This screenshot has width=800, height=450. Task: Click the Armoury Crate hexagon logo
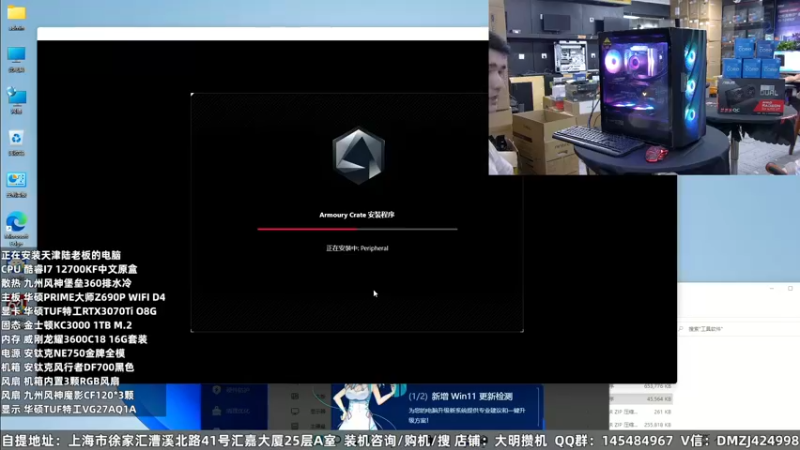(358, 156)
